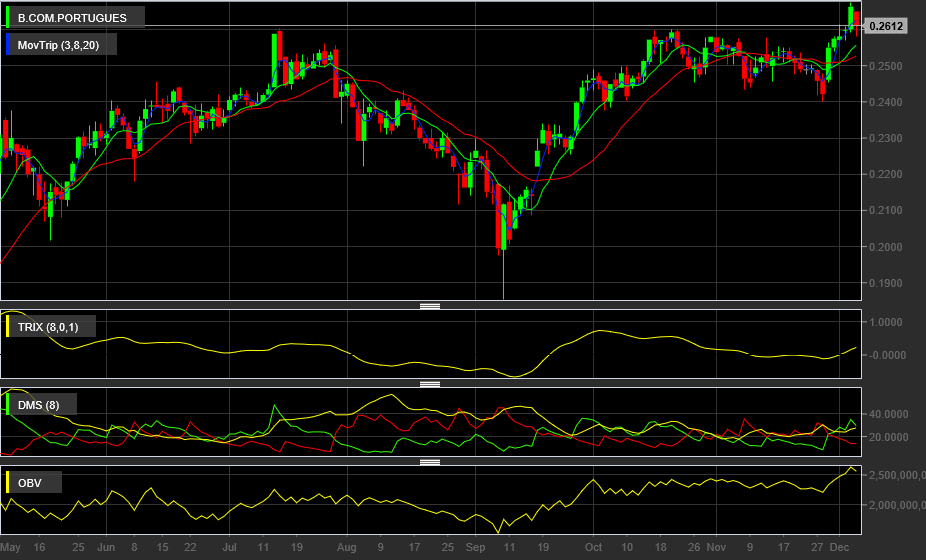This screenshot has height=560, width=926.
Task: Click the splitter handle above DMS panel
Action: (430, 384)
